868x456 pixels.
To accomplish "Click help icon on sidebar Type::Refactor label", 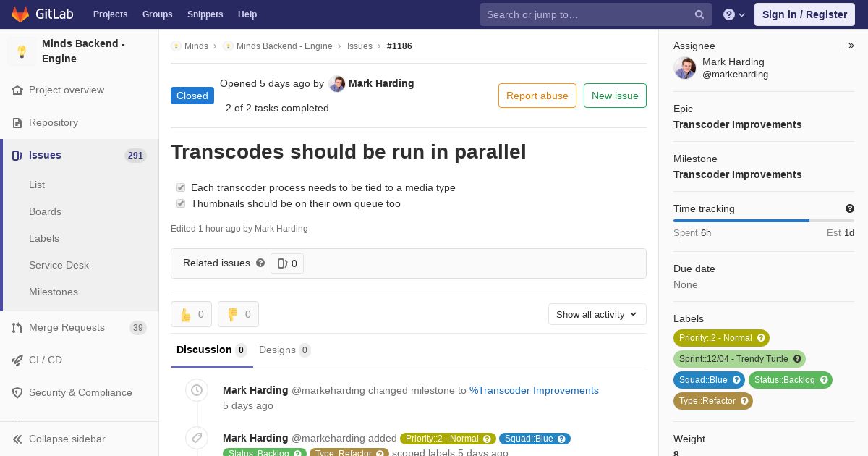I will pos(744,401).
